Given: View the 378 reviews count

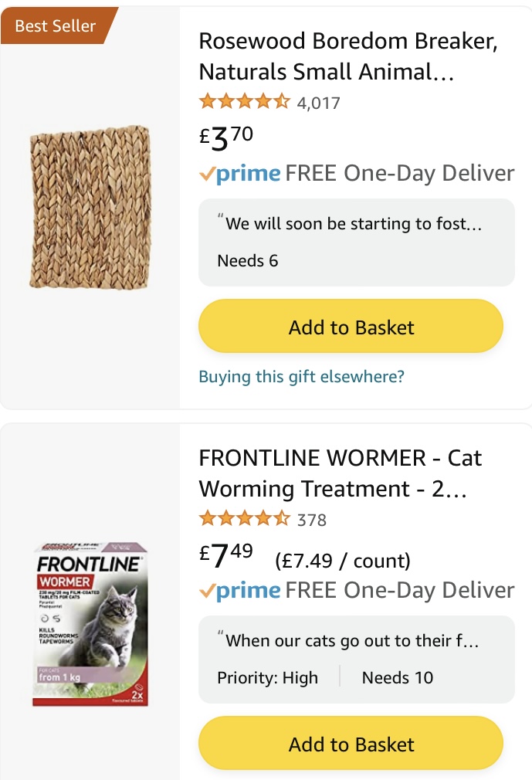Looking at the screenshot, I should pyautogui.click(x=312, y=520).
